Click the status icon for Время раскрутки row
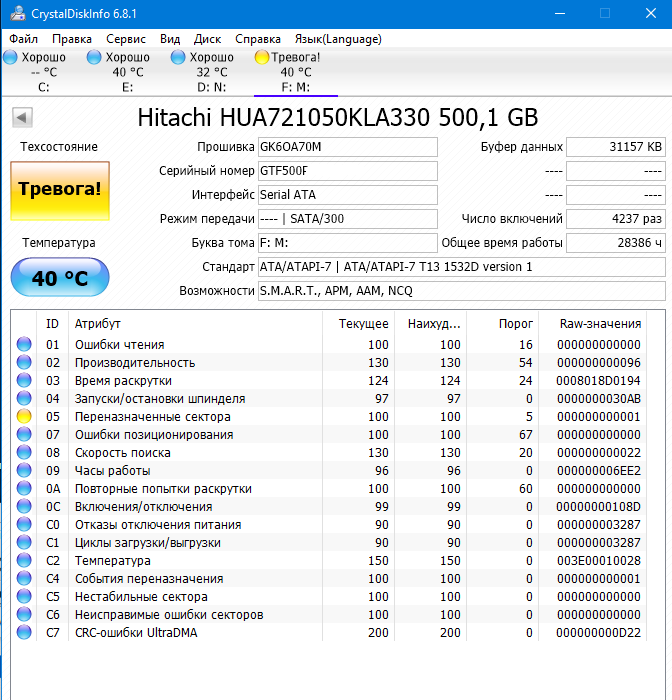The height and width of the screenshot is (700, 672). pos(24,380)
